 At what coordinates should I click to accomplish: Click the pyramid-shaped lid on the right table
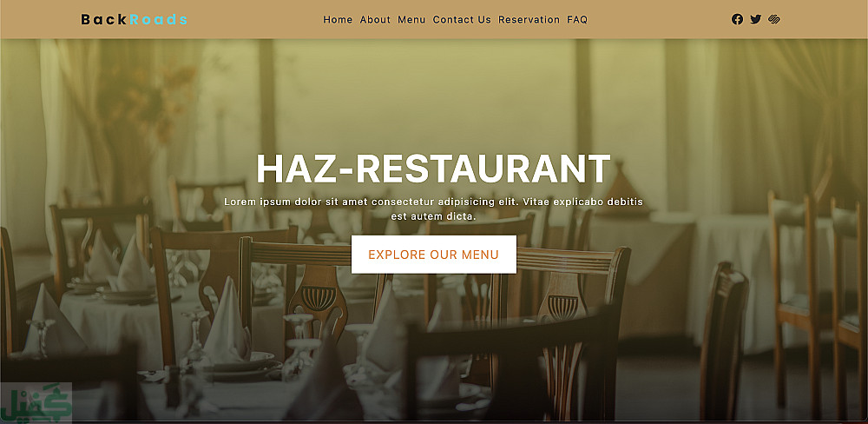[620, 189]
